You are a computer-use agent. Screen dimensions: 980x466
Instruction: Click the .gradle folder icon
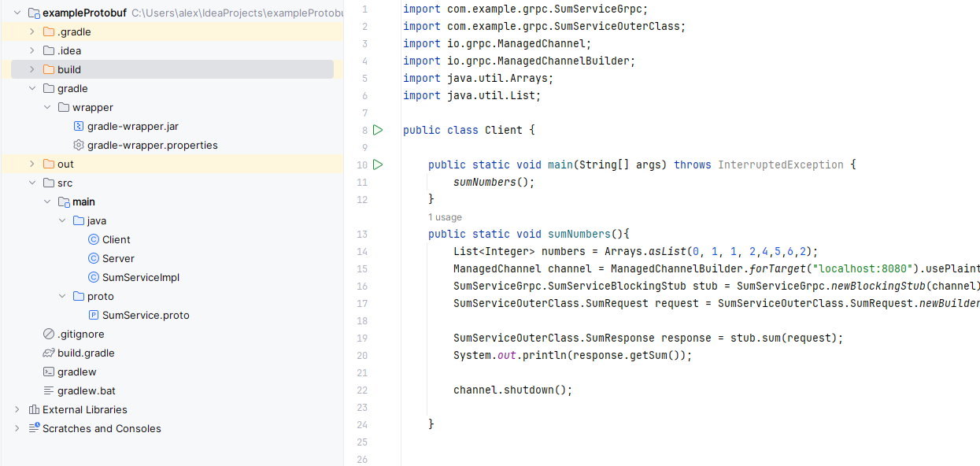(x=49, y=32)
